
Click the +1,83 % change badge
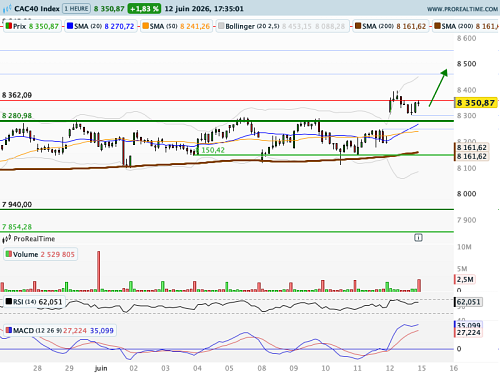coord(144,9)
